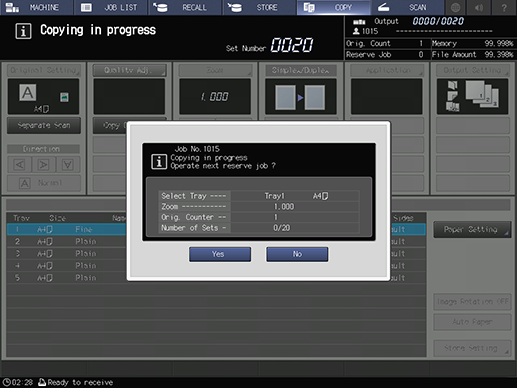This screenshot has width=517, height=388.
Task: Click the user icon beside 1015
Action: click(x=356, y=31)
